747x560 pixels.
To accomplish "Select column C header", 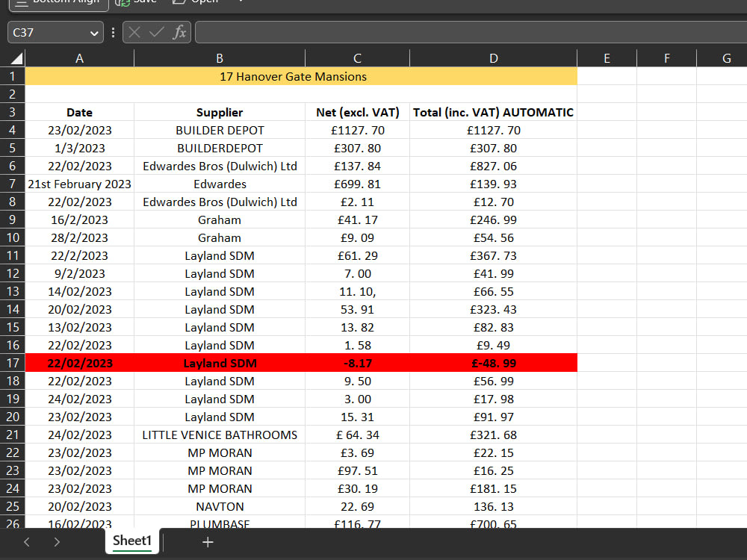I will pos(357,58).
